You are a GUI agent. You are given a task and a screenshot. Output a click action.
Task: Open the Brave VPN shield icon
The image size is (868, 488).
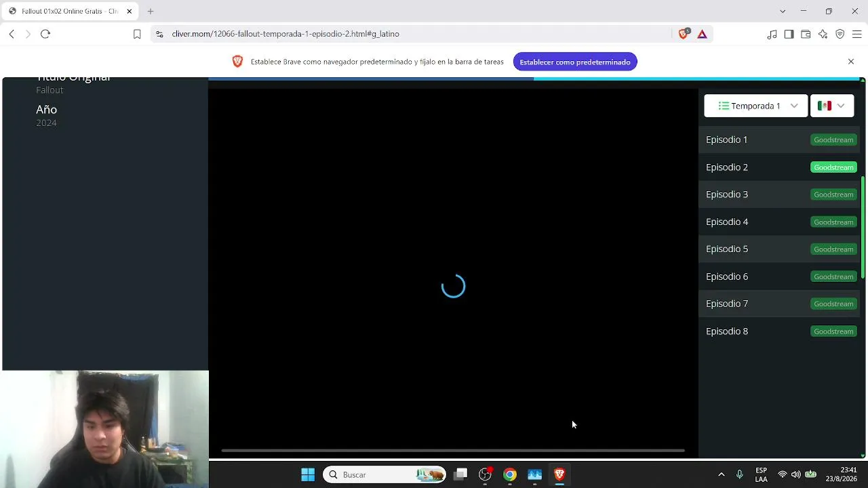[x=840, y=34]
